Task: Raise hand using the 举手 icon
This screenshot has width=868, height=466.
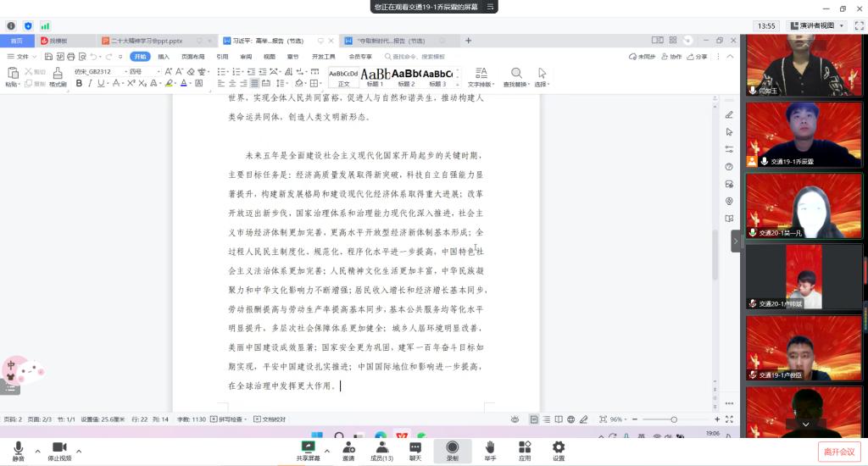Action: (x=490, y=448)
